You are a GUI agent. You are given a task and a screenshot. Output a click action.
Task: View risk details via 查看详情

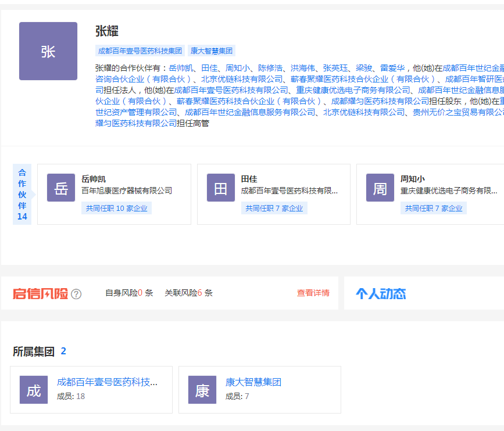pyautogui.click(x=313, y=293)
